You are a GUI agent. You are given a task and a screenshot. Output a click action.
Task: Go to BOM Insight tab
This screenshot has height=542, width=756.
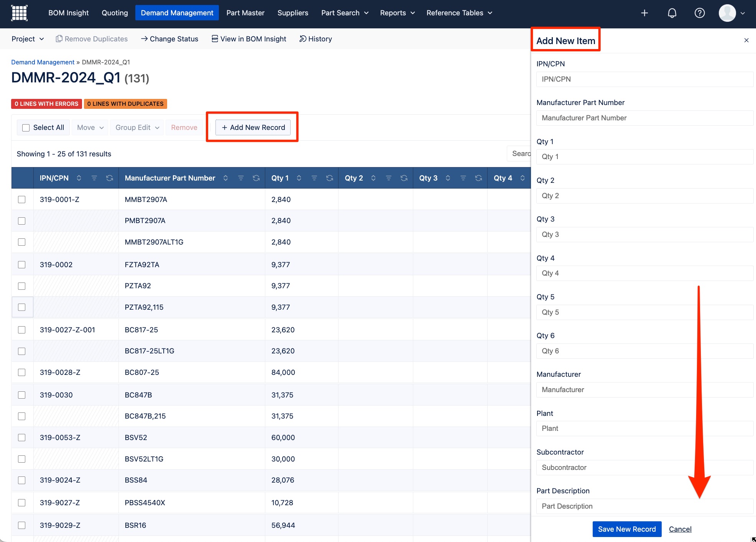(68, 13)
